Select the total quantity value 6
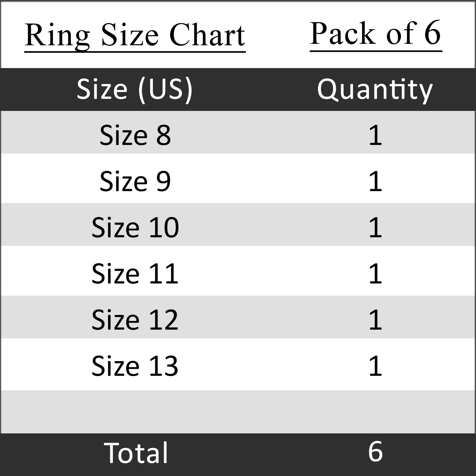Viewport: 476px width, 476px height. [x=375, y=452]
